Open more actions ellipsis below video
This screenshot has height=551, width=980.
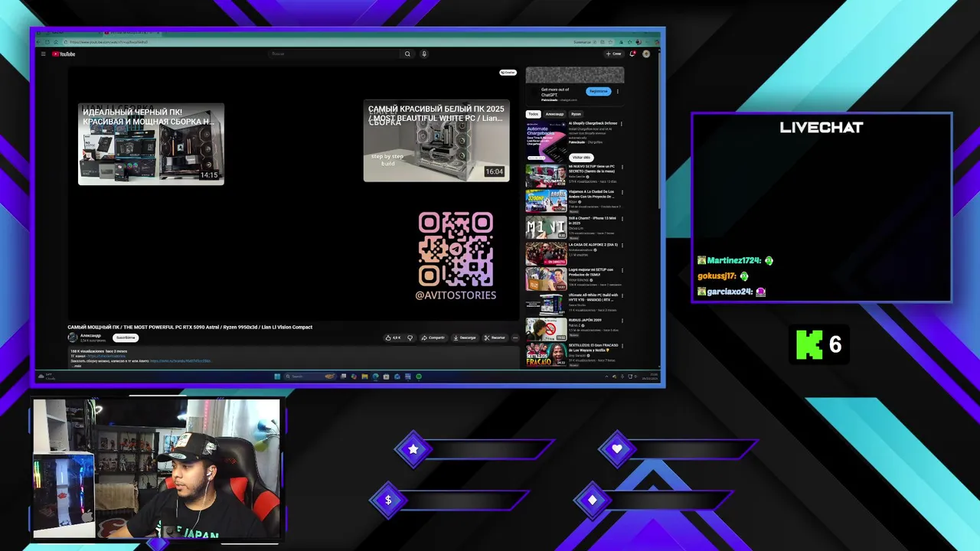pos(515,337)
